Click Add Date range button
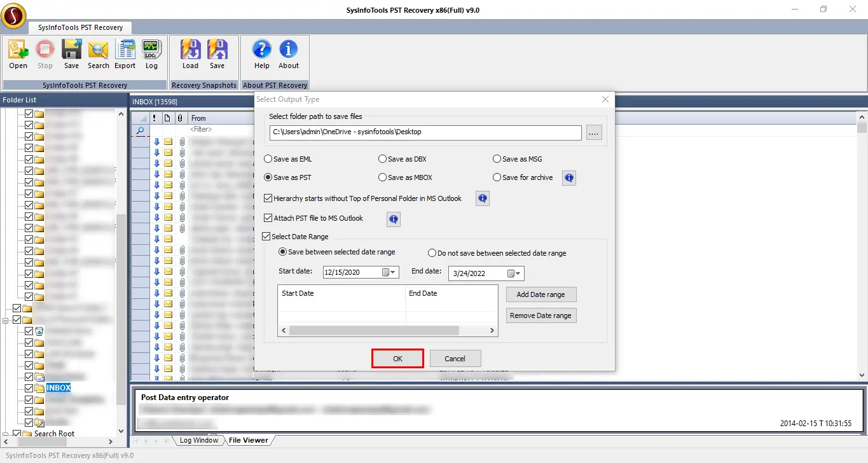868x463 pixels. (541, 294)
